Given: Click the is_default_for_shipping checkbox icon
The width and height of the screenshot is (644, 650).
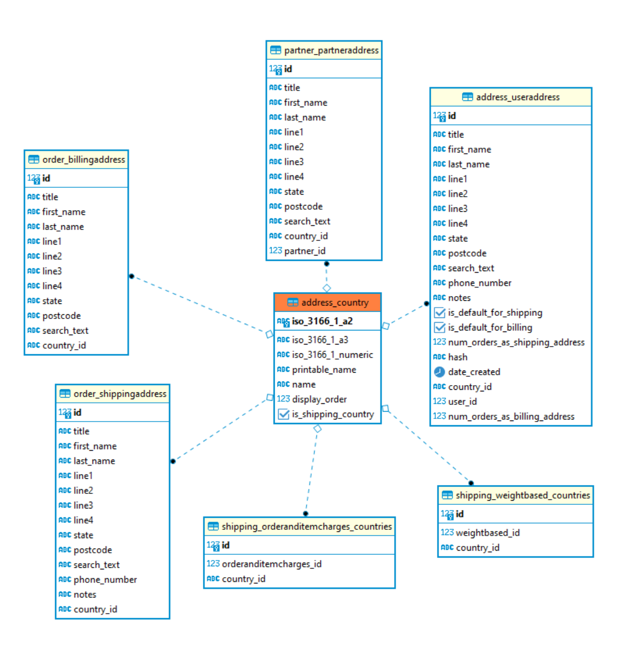Looking at the screenshot, I should pyautogui.click(x=440, y=313).
